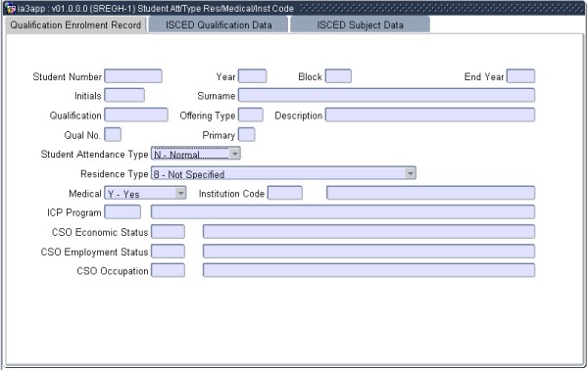Click the app icon in the title bar
588x370 pixels.
pyautogui.click(x=10, y=8)
